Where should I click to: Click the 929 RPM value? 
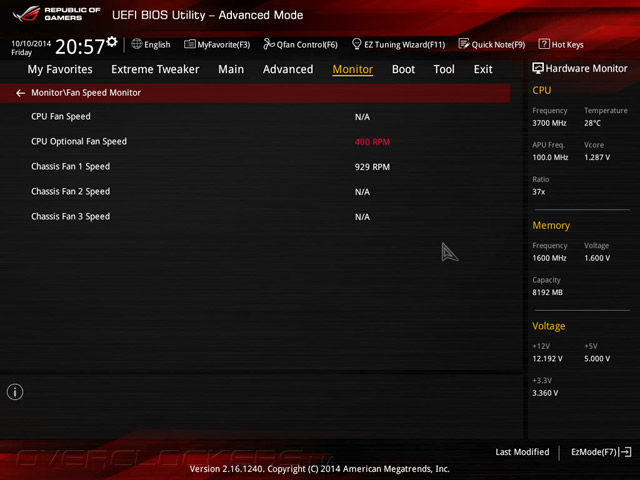(x=372, y=167)
